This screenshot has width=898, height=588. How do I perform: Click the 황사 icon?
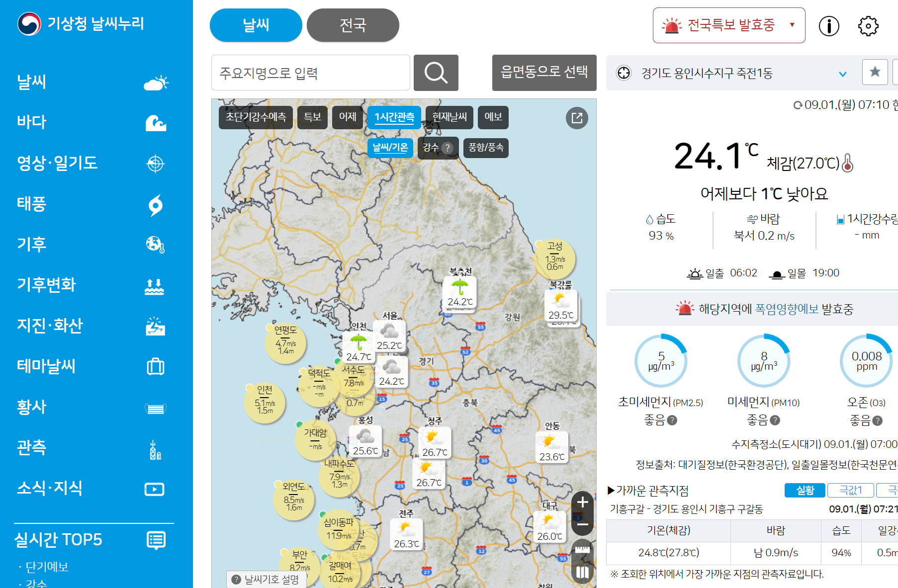pos(155,408)
